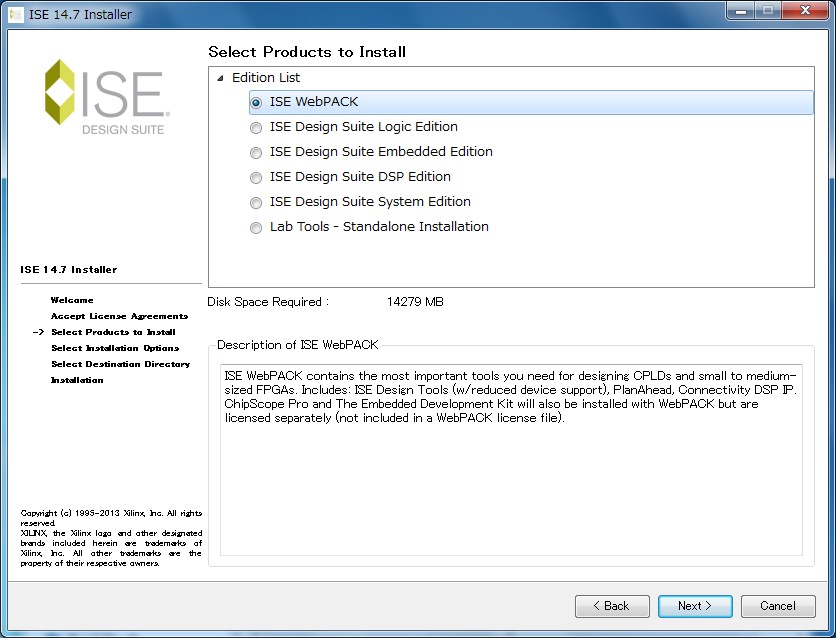The width and height of the screenshot is (836, 638).
Task: Collapse the Edition List tree arrow
Action: (220, 78)
